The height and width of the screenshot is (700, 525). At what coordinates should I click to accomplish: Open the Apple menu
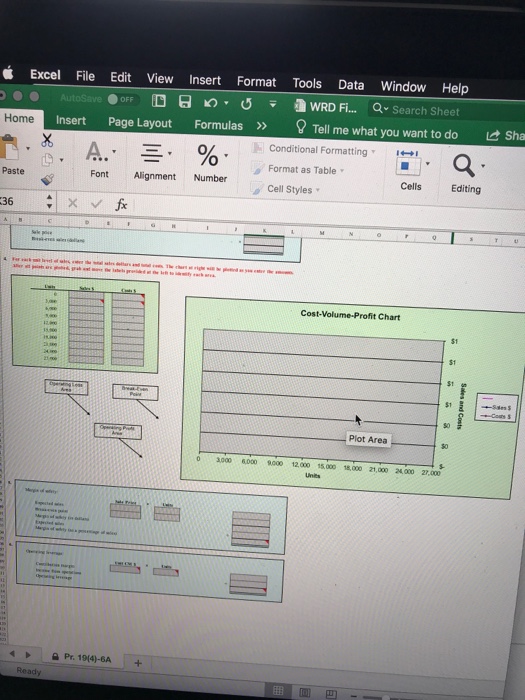pos(8,72)
